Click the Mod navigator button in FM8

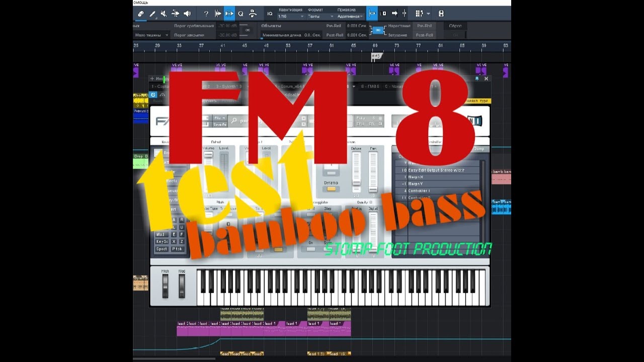point(162,234)
